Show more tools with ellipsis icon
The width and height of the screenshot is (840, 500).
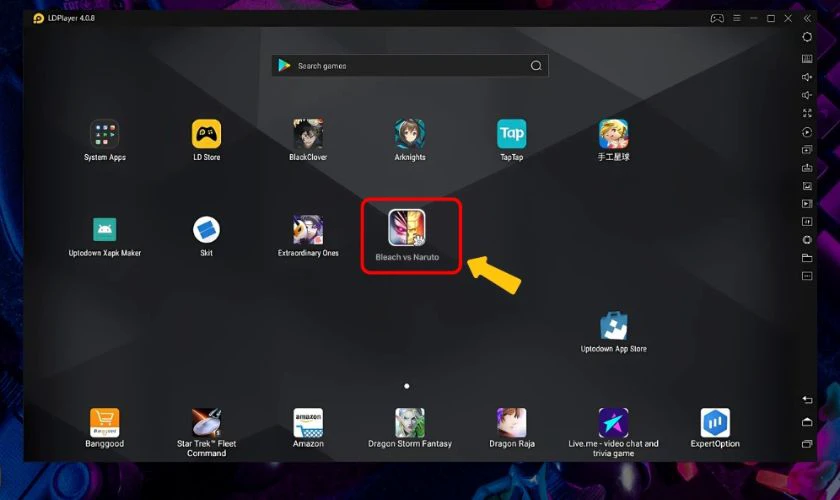pos(807,276)
